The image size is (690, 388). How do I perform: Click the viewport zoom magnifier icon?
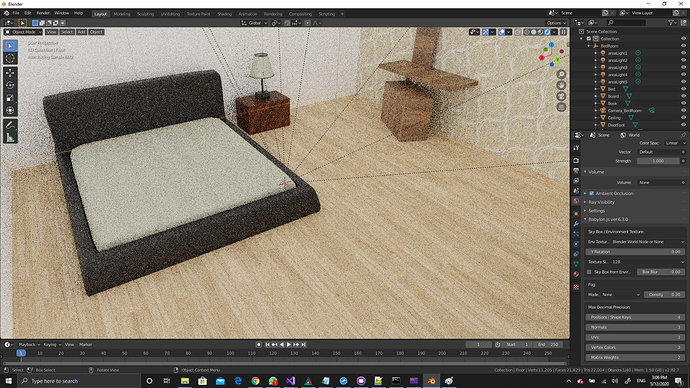point(561,74)
